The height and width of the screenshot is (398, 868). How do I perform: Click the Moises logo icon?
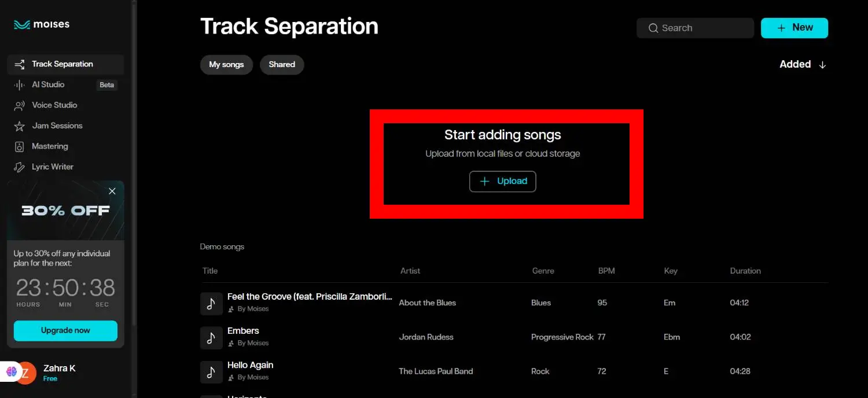click(x=22, y=25)
